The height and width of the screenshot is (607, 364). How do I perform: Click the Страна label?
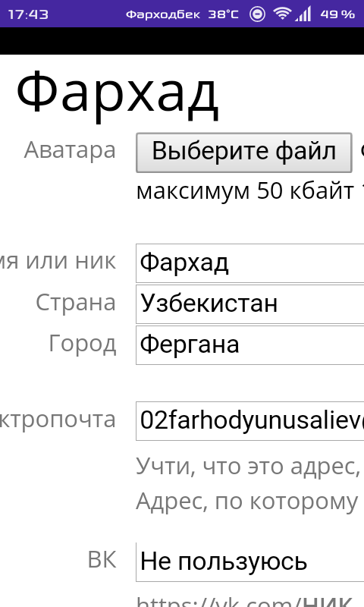coord(76,302)
